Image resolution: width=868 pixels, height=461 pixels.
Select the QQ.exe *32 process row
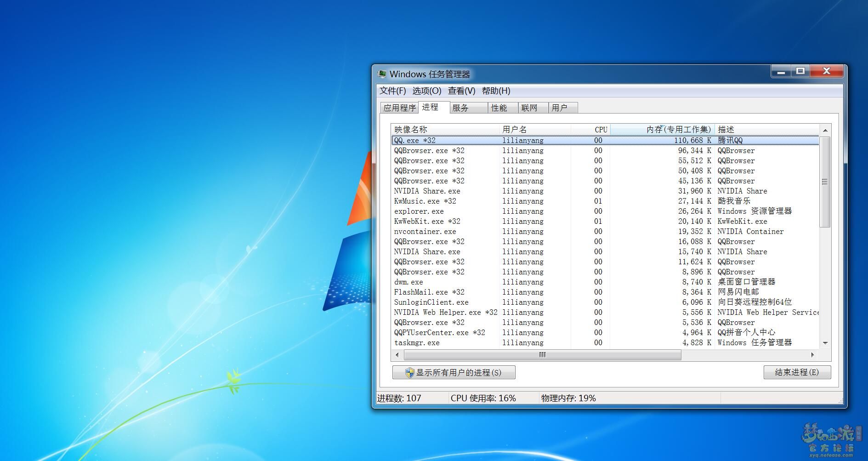pos(605,141)
